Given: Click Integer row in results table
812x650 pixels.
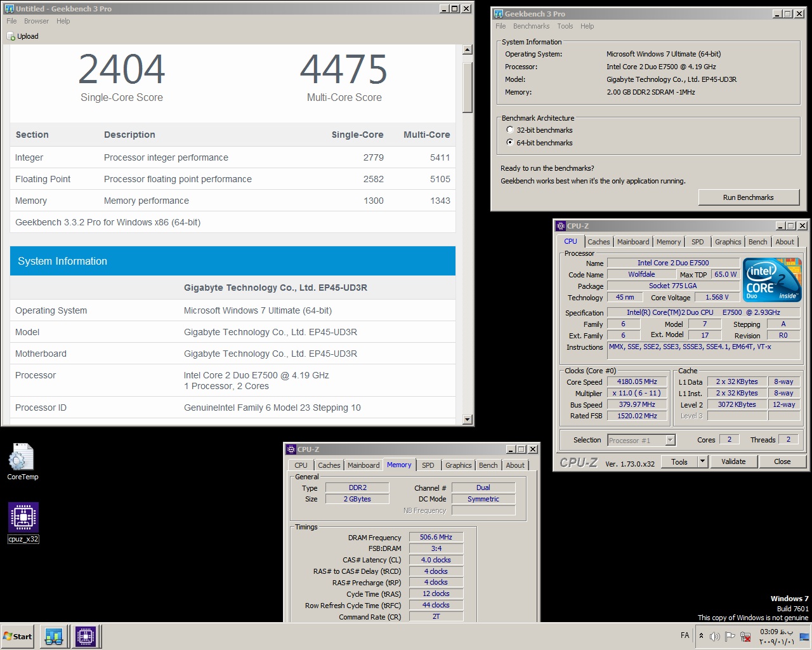Looking at the screenshot, I should (233, 157).
